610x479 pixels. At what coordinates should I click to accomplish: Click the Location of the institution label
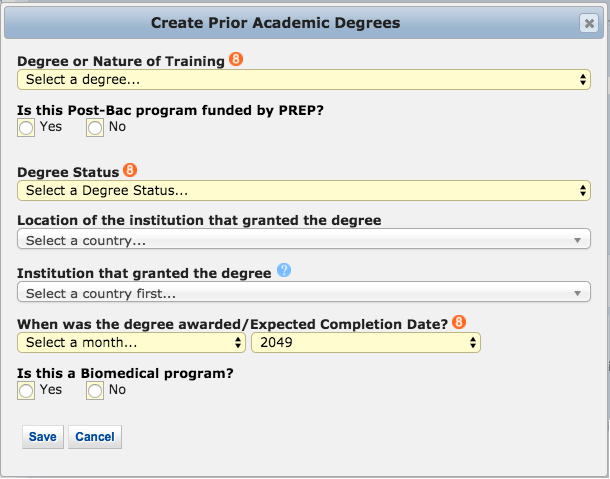199,220
